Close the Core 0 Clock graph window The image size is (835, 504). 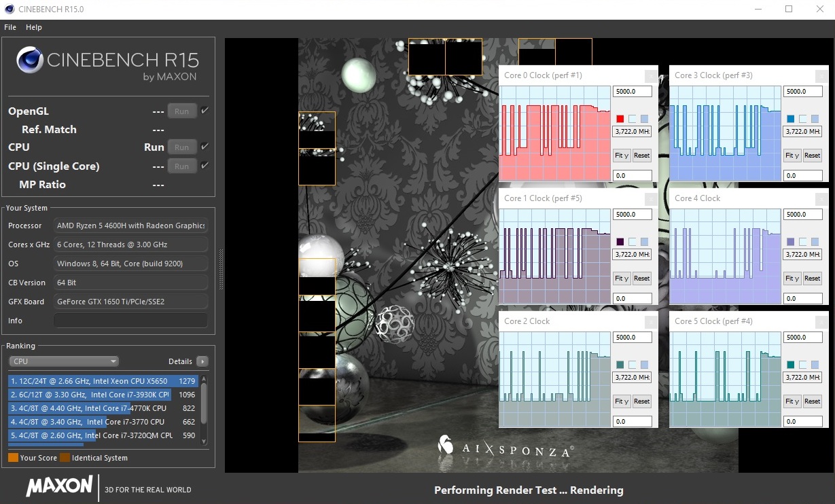pyautogui.click(x=650, y=76)
